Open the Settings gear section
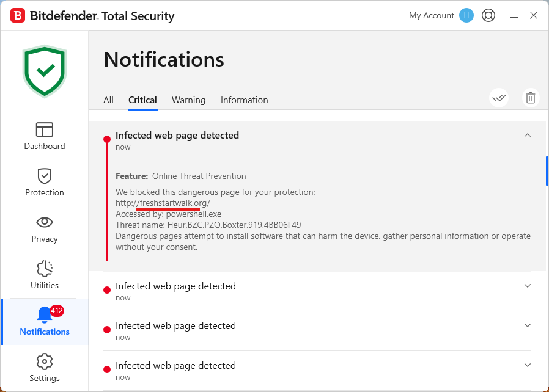 click(44, 368)
